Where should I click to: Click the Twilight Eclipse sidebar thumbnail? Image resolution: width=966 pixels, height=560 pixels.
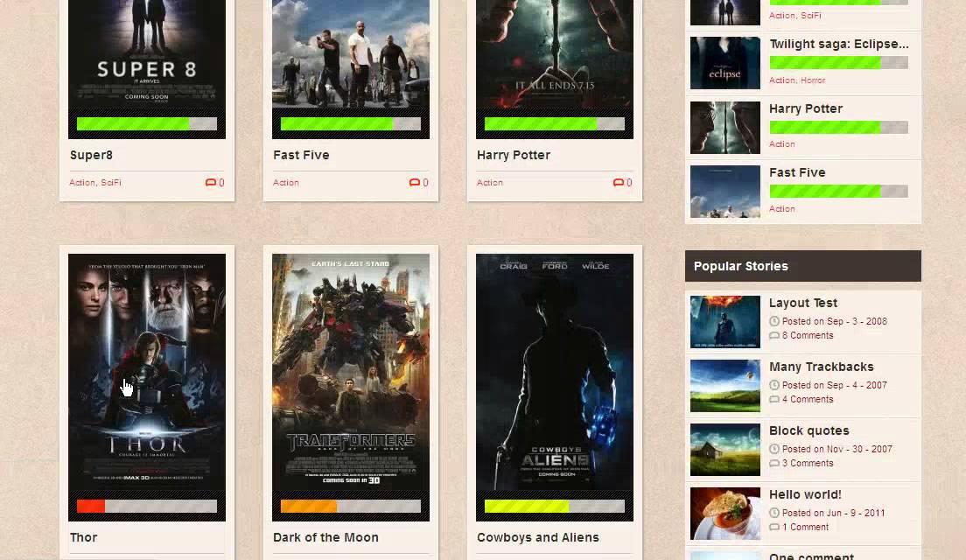click(x=725, y=63)
